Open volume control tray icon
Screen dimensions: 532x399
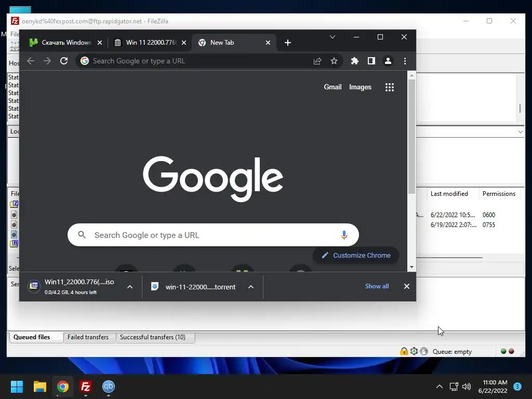(467, 387)
